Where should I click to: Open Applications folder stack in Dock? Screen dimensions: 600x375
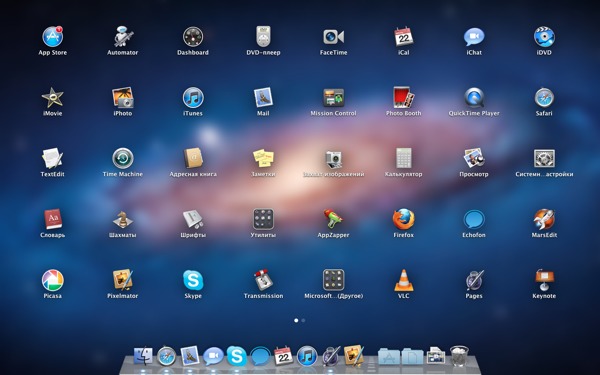pyautogui.click(x=389, y=357)
